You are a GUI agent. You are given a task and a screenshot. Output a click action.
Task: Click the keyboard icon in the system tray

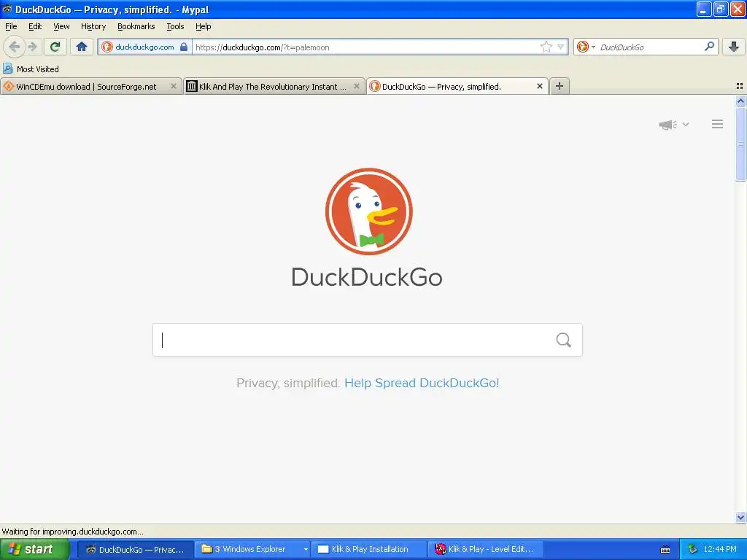pyautogui.click(x=665, y=550)
